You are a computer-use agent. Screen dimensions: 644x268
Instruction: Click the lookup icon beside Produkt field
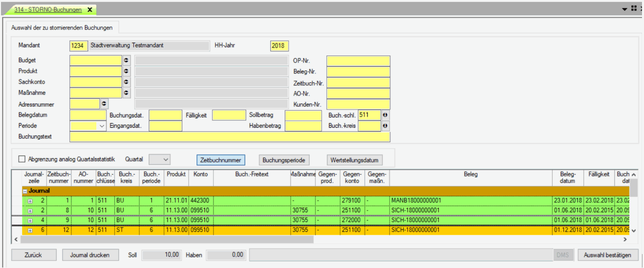(126, 71)
